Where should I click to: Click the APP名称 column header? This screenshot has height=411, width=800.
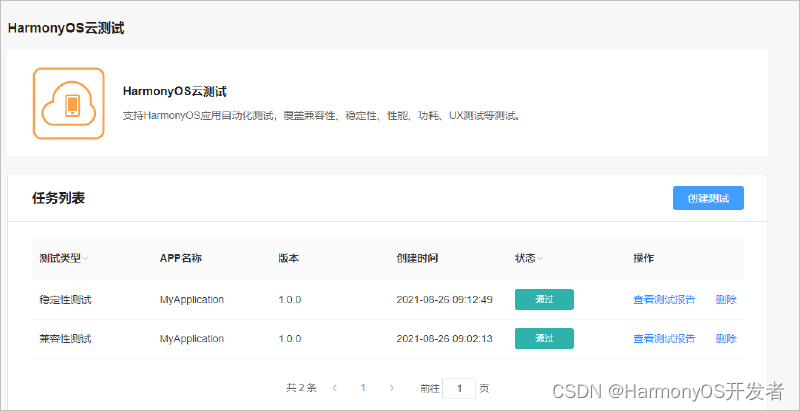[x=181, y=259]
